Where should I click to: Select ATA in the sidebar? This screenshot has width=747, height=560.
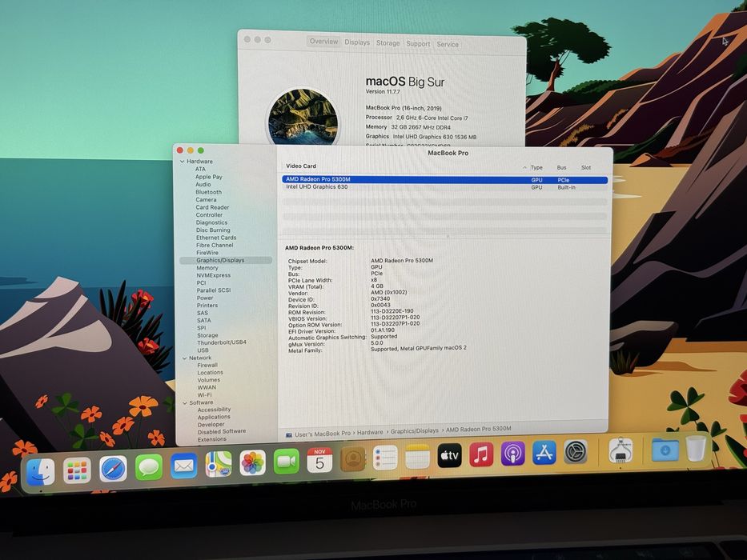click(x=200, y=169)
